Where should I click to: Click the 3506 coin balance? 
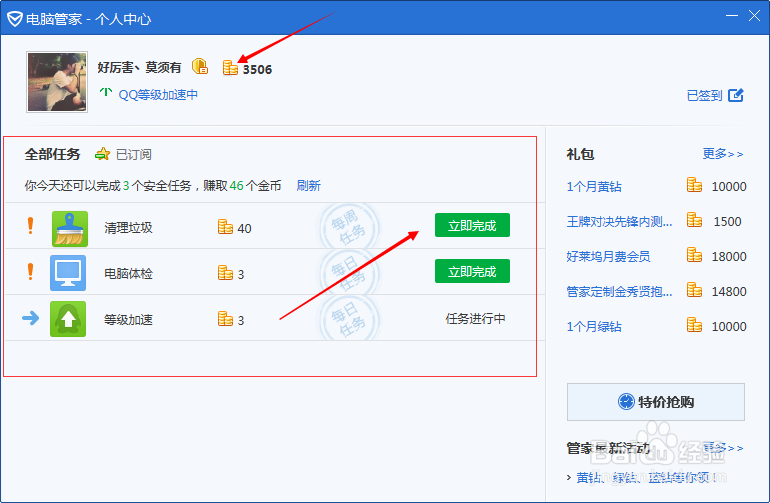click(257, 70)
